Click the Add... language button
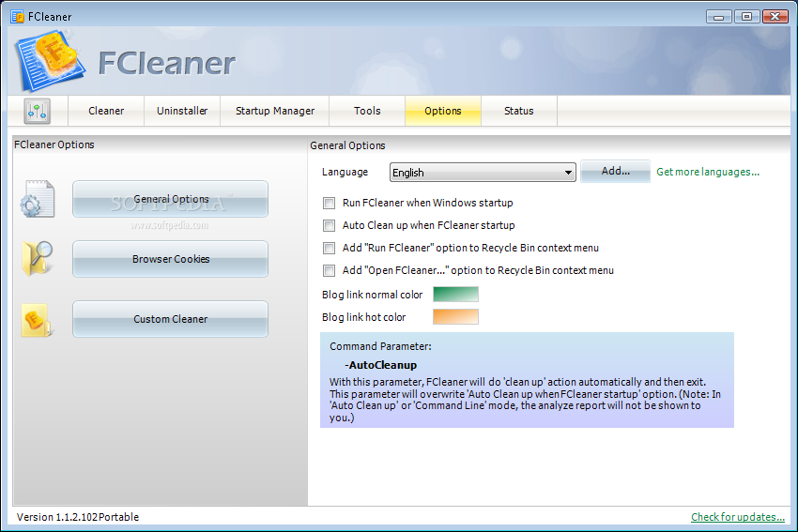The width and height of the screenshot is (798, 532). pyautogui.click(x=615, y=172)
